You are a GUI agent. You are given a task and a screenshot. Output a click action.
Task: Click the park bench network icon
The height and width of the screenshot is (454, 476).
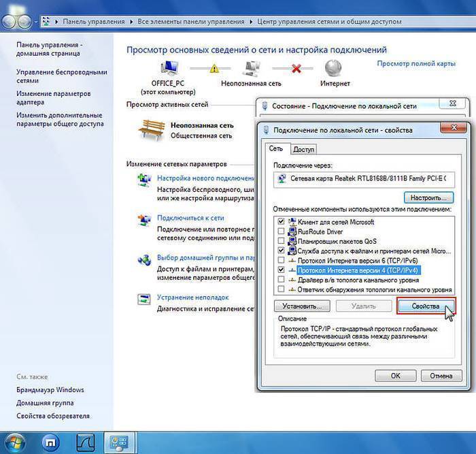pos(152,130)
